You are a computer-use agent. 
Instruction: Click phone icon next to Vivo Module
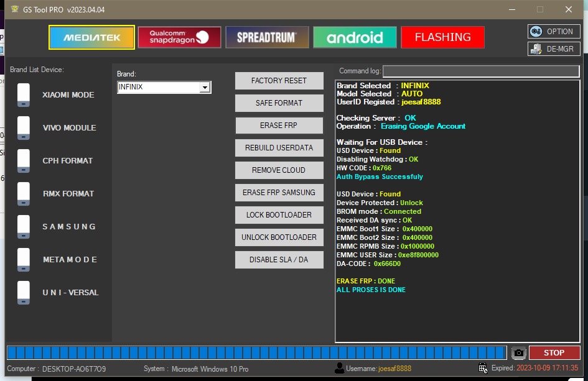click(24, 128)
